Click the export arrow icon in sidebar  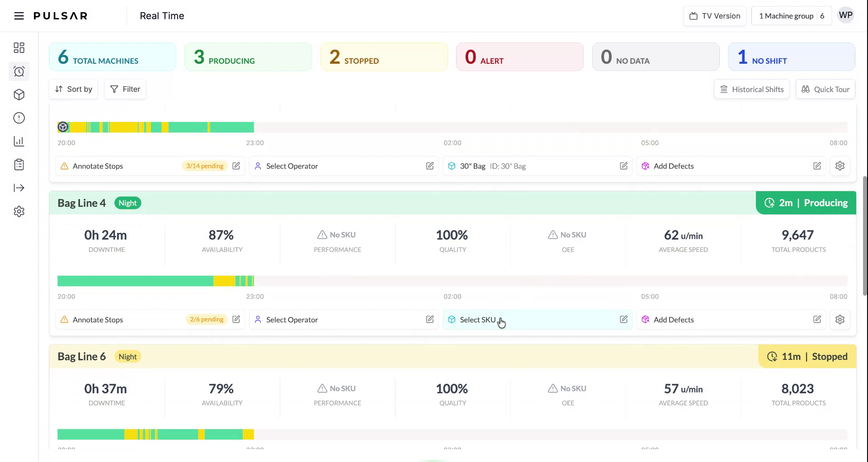click(19, 188)
